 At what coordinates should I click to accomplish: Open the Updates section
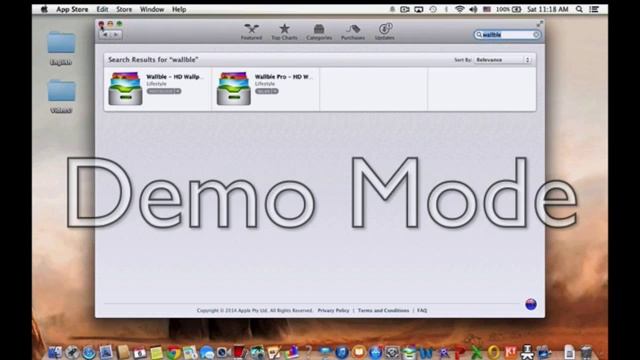pyautogui.click(x=384, y=32)
